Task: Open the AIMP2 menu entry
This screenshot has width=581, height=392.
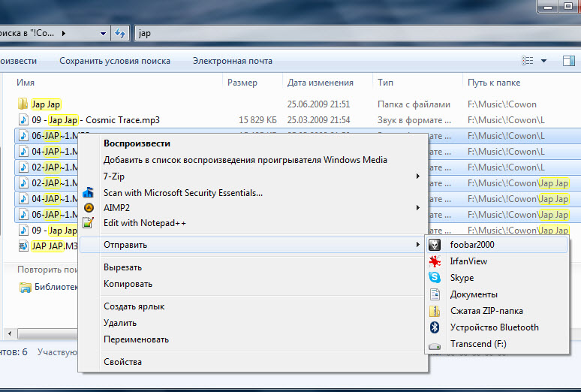Action: [116, 208]
